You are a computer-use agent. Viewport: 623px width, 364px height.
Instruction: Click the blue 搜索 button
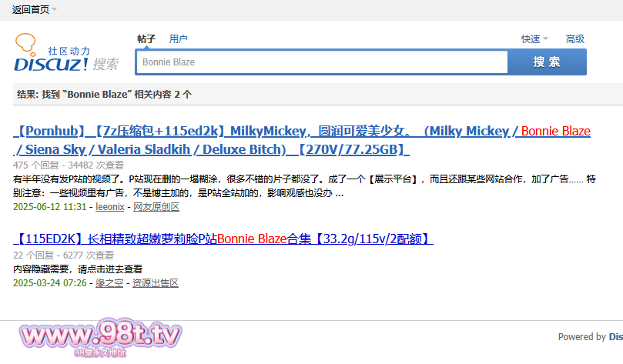547,62
